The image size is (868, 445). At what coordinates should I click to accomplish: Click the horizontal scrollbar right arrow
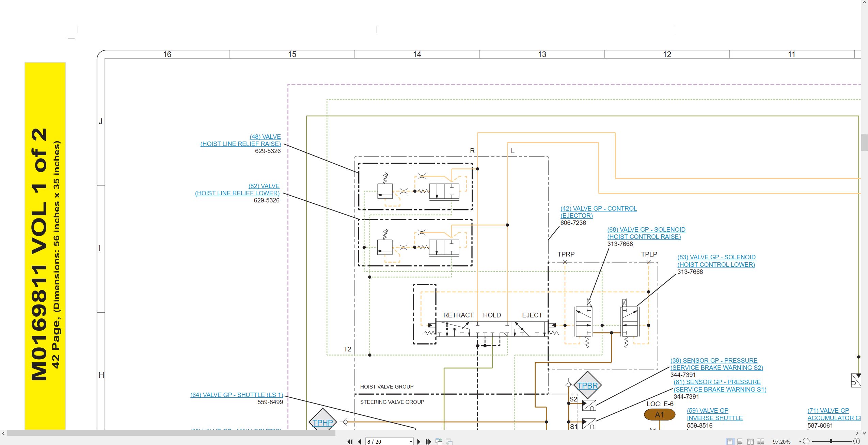click(857, 433)
